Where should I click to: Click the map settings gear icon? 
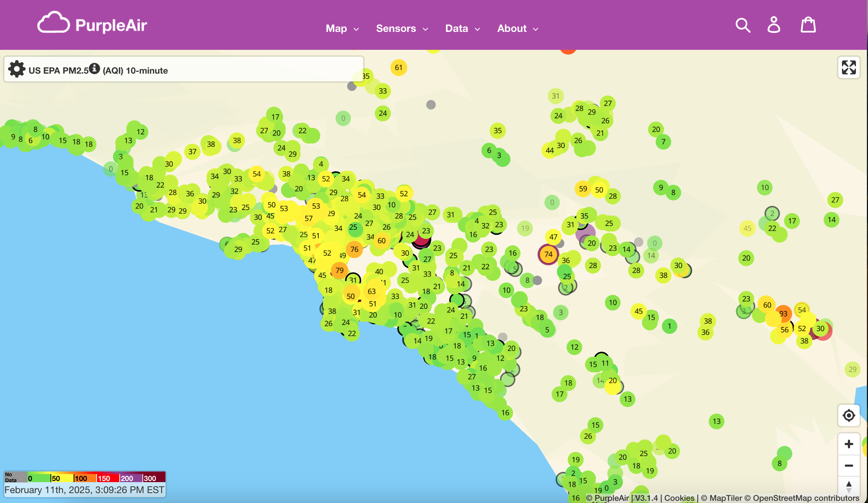pos(16,70)
